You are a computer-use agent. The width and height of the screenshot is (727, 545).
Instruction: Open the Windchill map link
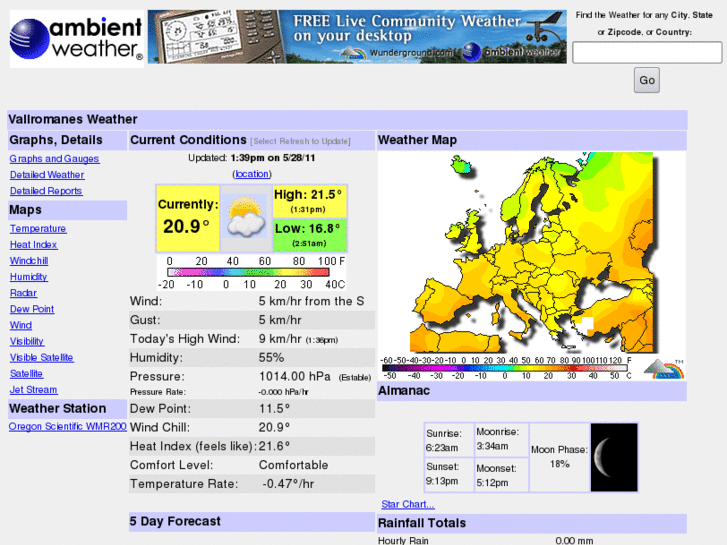[29, 261]
